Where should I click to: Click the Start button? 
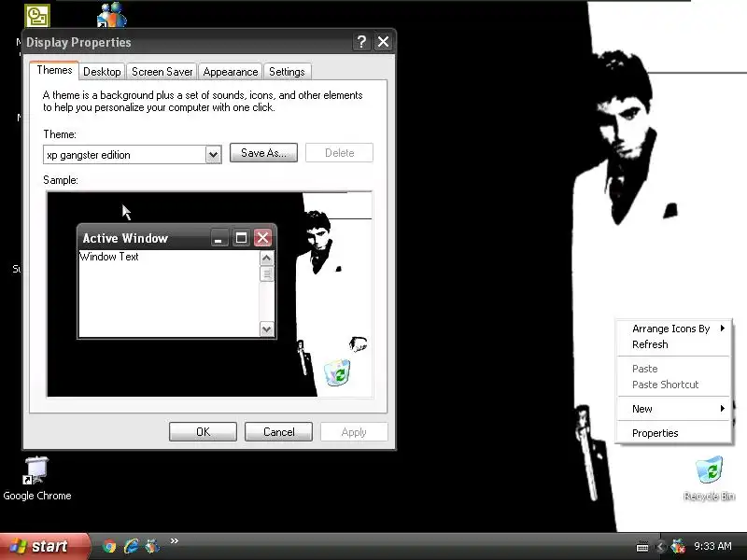point(44,546)
